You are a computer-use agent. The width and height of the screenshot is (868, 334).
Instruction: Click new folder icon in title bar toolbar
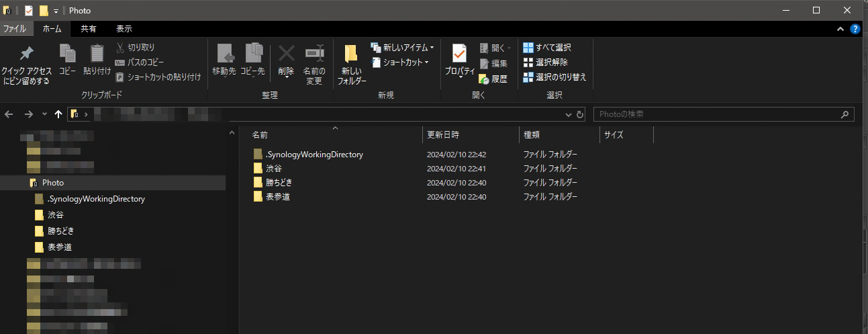[x=44, y=11]
